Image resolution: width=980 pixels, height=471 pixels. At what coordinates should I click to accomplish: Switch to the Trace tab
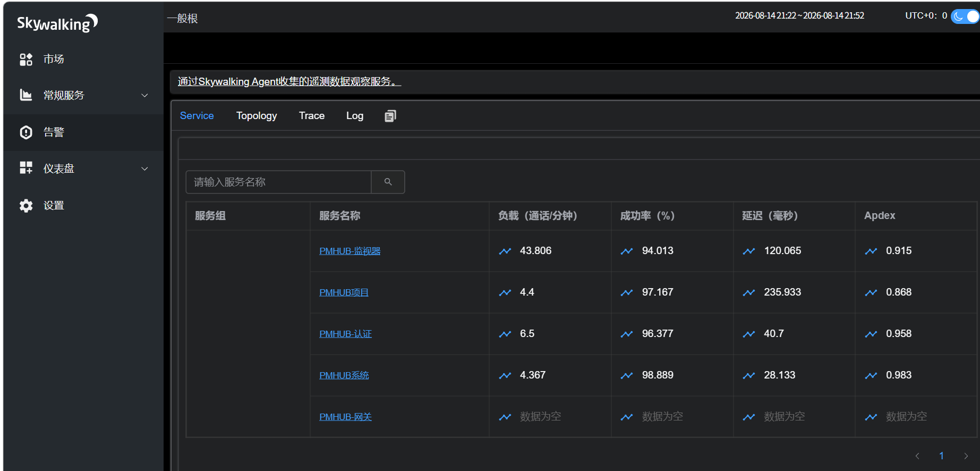[312, 115]
